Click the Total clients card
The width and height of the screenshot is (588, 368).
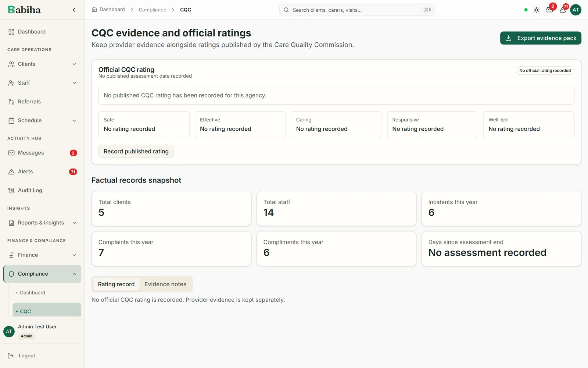(171, 208)
